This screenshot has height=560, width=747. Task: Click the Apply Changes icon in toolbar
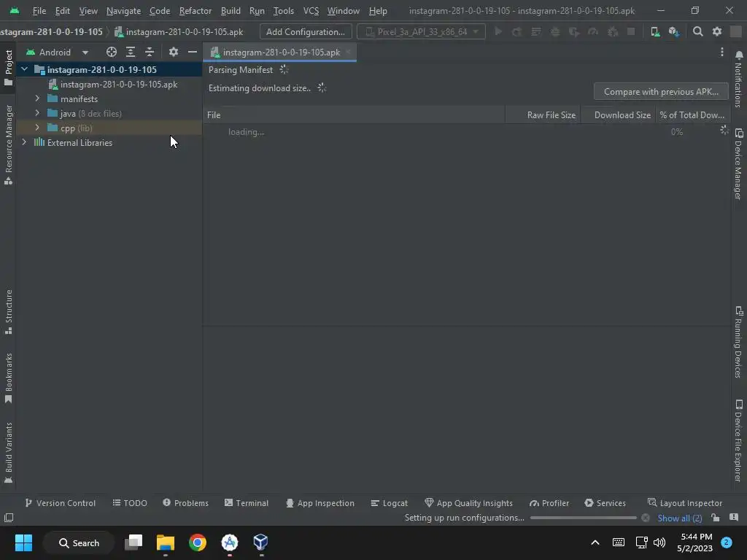point(517,32)
